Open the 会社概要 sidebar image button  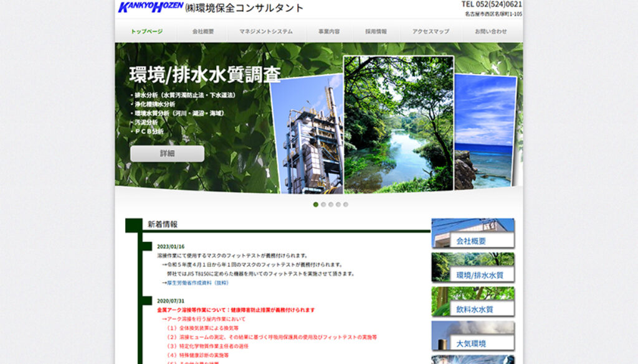(x=472, y=233)
